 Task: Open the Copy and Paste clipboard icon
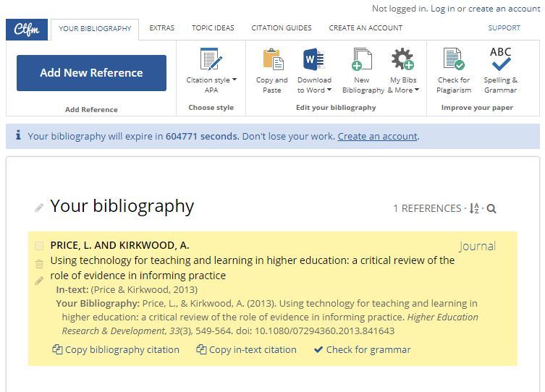(x=273, y=59)
